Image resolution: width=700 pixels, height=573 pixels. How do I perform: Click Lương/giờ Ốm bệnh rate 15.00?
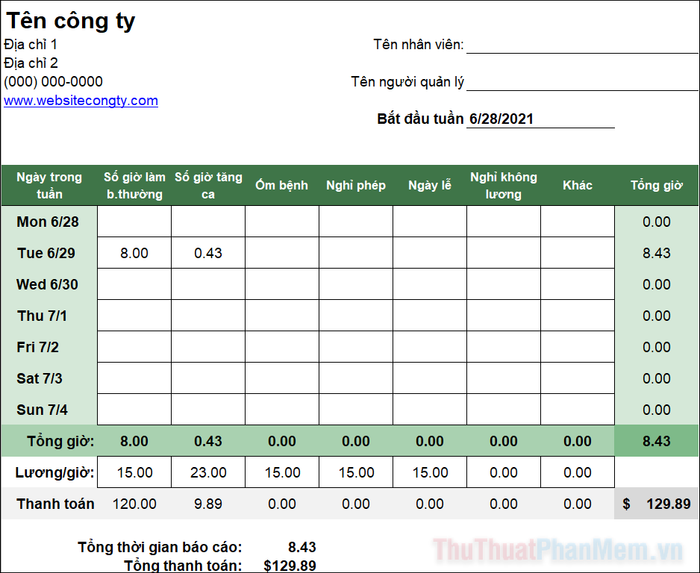coord(282,472)
